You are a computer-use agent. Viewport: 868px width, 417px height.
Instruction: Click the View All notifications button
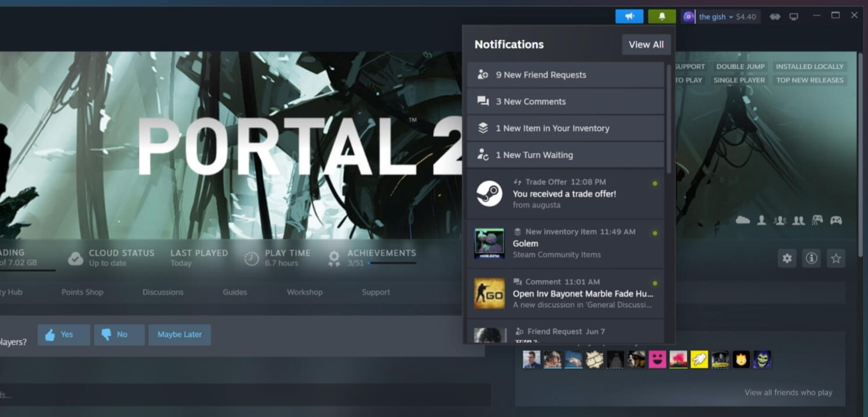coord(646,44)
